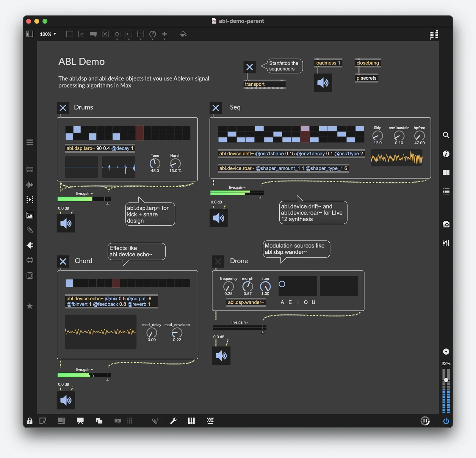Open the grid calendar icon at top right
476x458 pixels.
click(x=434, y=35)
